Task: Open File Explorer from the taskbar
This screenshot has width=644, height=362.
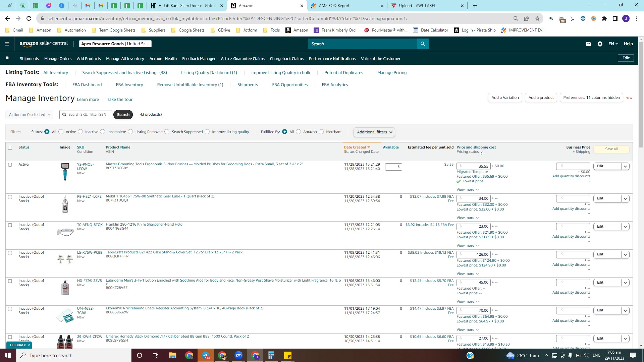Action: click(173, 355)
